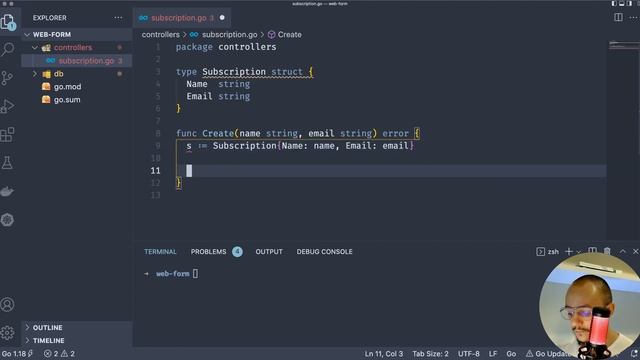This screenshot has height=360, width=640.
Task: Click the Go Update warning status item
Action: (x=549, y=353)
